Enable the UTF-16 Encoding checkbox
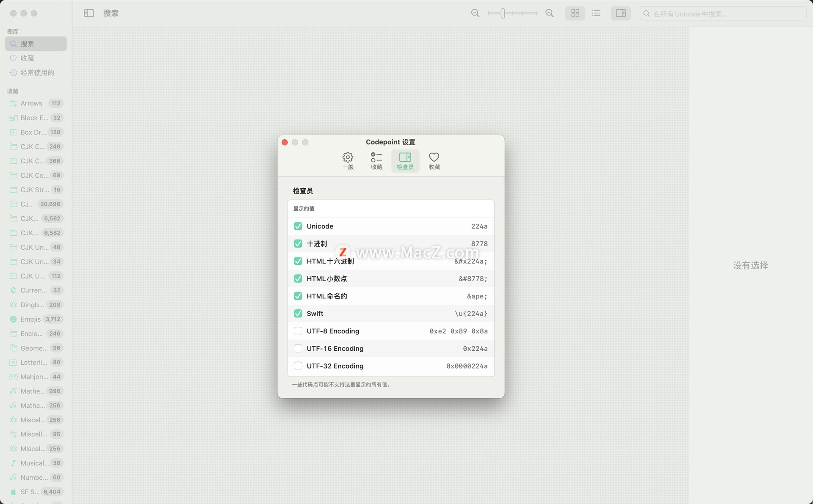Screen dimensions: 813x504 (x=298, y=348)
